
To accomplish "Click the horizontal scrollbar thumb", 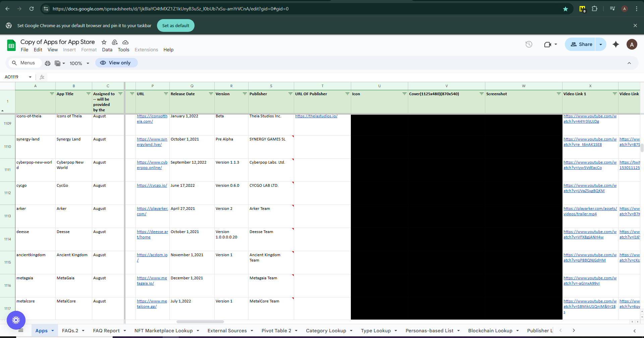I will tap(200, 322).
